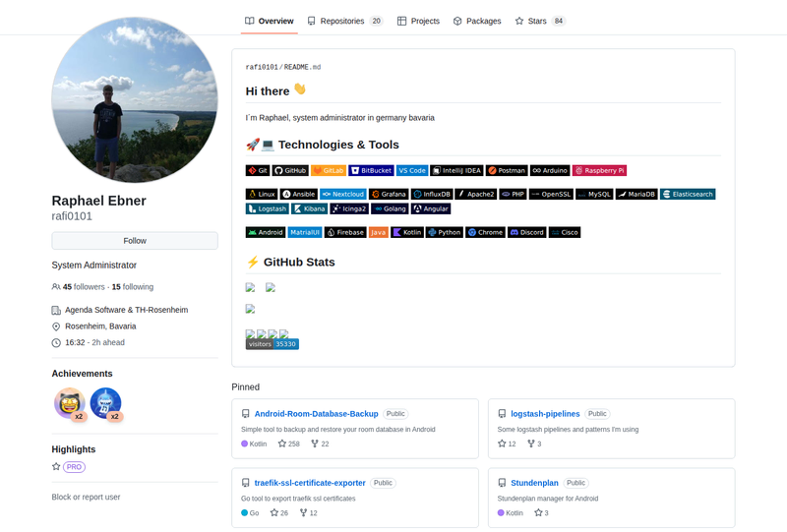Open Android-Room-Database-Backup repository
The height and width of the screenshot is (532, 787).
[316, 414]
